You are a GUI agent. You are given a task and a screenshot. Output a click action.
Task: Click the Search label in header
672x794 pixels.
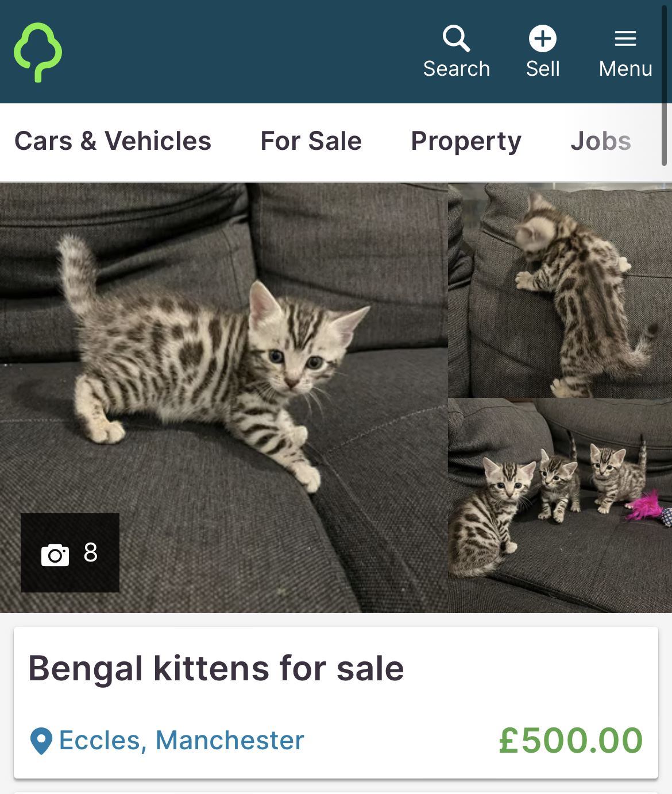457,69
